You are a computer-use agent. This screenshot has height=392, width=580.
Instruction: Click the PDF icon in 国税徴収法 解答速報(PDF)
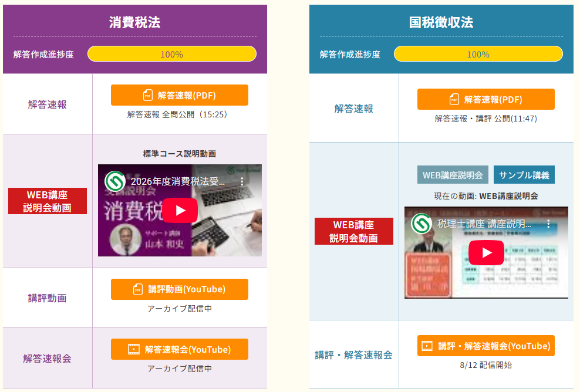coord(454,99)
